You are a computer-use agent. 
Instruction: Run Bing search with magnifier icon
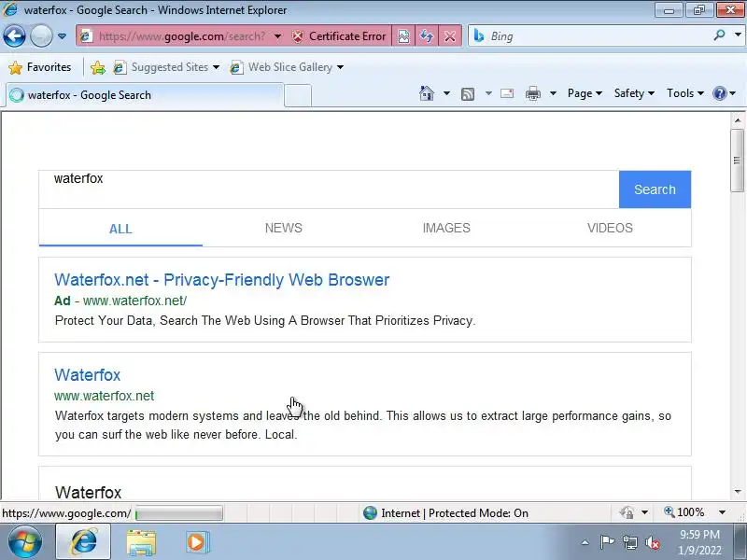click(x=719, y=35)
